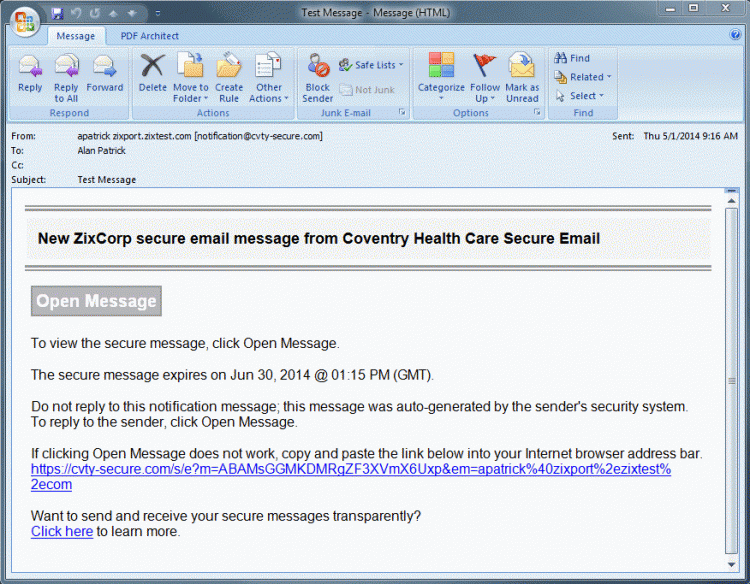Screen dimensions: 750x584
Task: Click the vertical scrollbar thumb
Action: pyautogui.click(x=731, y=381)
